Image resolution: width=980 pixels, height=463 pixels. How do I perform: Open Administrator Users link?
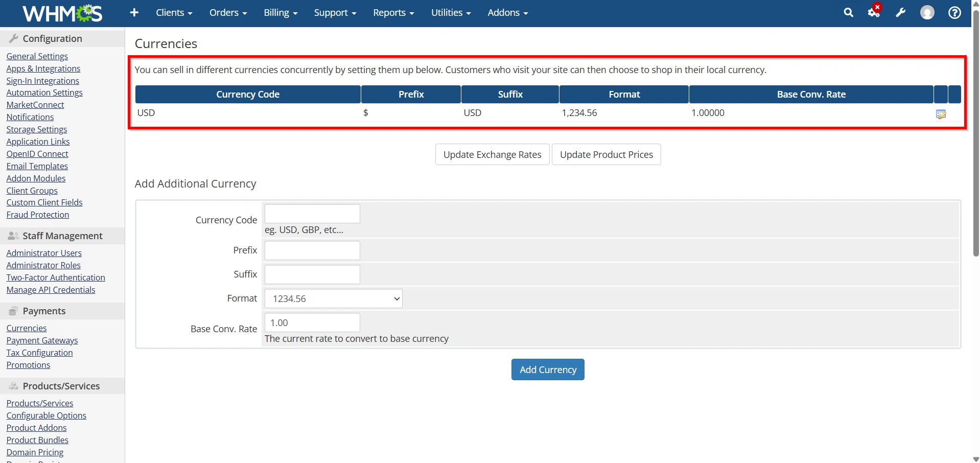click(44, 253)
